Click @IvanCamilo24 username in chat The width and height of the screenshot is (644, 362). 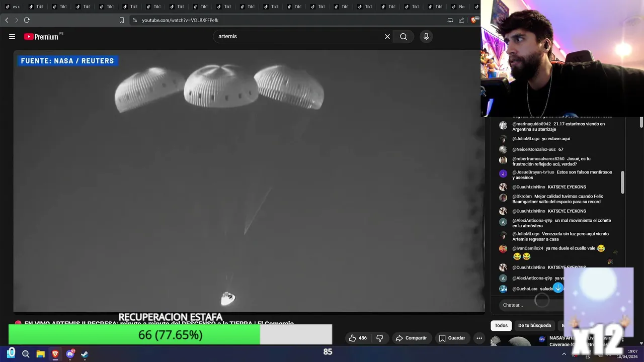[x=528, y=248]
